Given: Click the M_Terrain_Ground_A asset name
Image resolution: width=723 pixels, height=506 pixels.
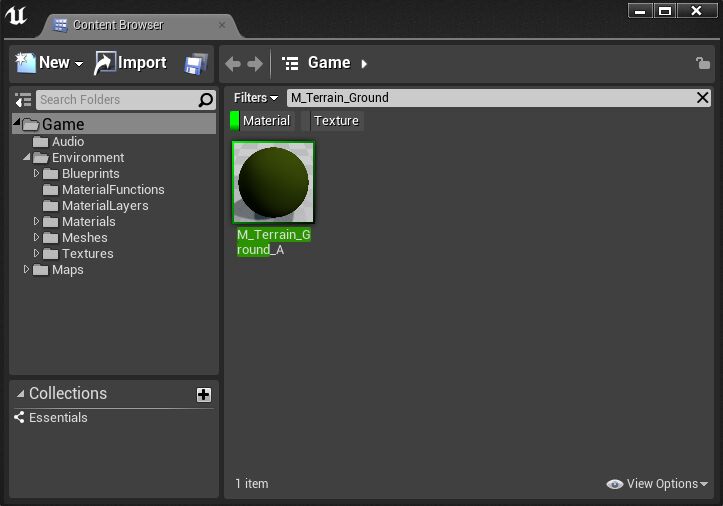Looking at the screenshot, I should (273, 242).
